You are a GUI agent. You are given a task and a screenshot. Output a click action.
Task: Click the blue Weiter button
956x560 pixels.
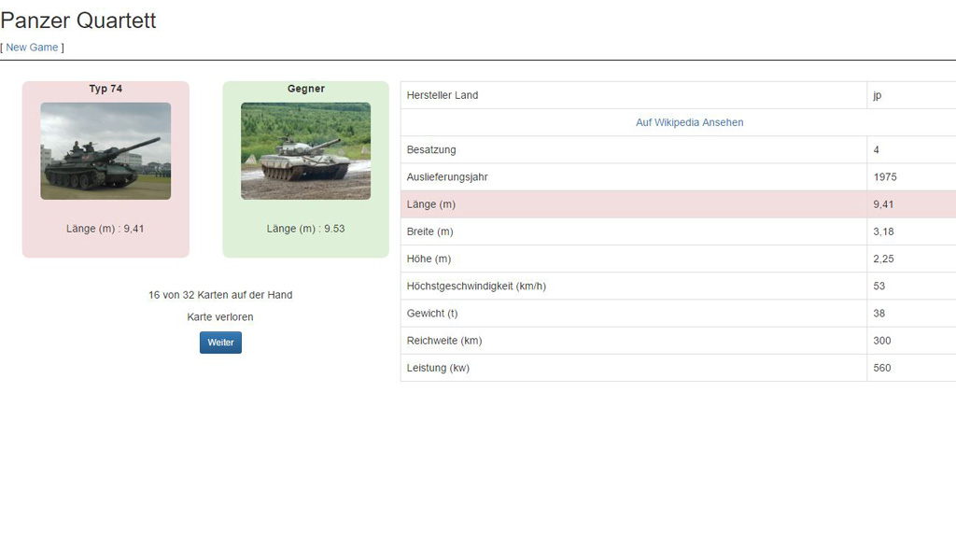coord(220,343)
